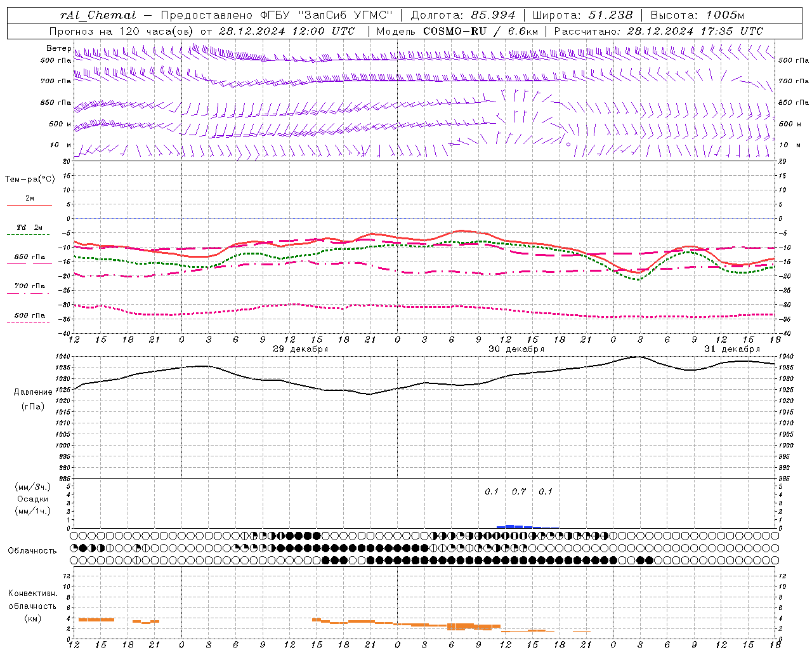The height and width of the screenshot is (650, 812).
Task: Click the 850 гПа temperature legend entry
Action: (x=29, y=257)
